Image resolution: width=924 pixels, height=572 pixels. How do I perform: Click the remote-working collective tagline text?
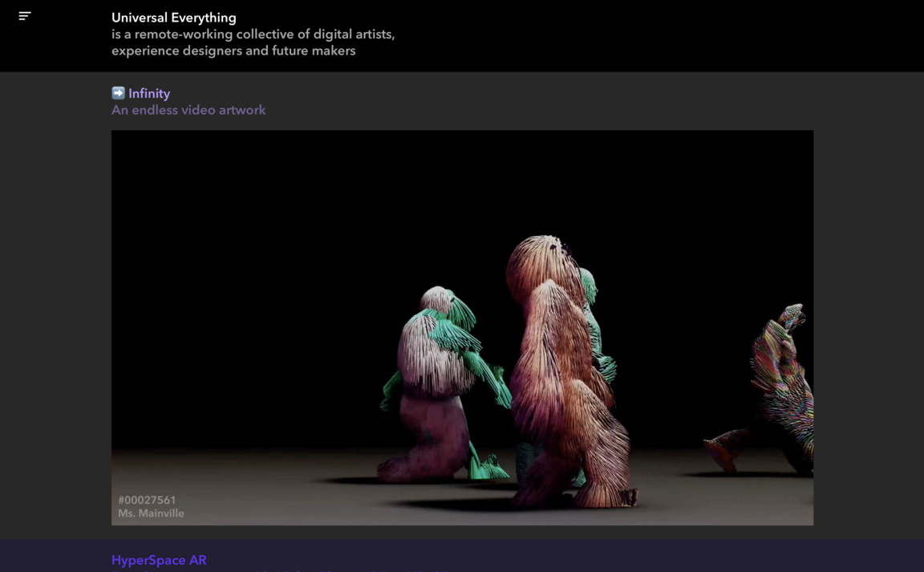coord(253,43)
